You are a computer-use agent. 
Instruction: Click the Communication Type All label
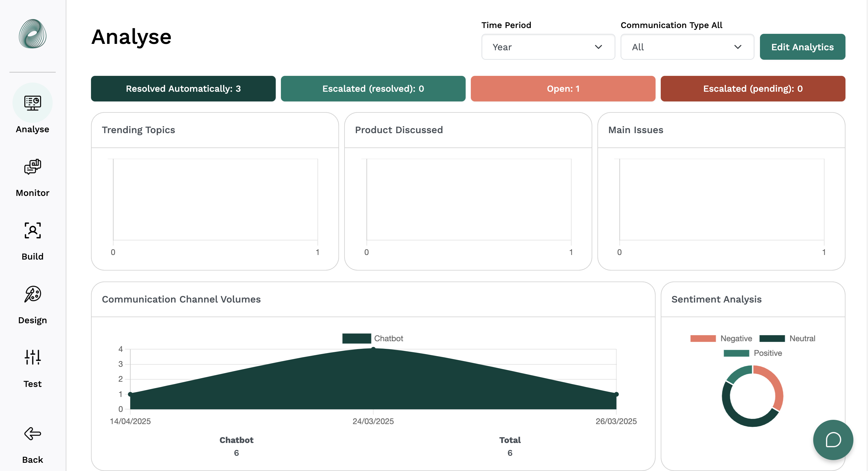[671, 25]
